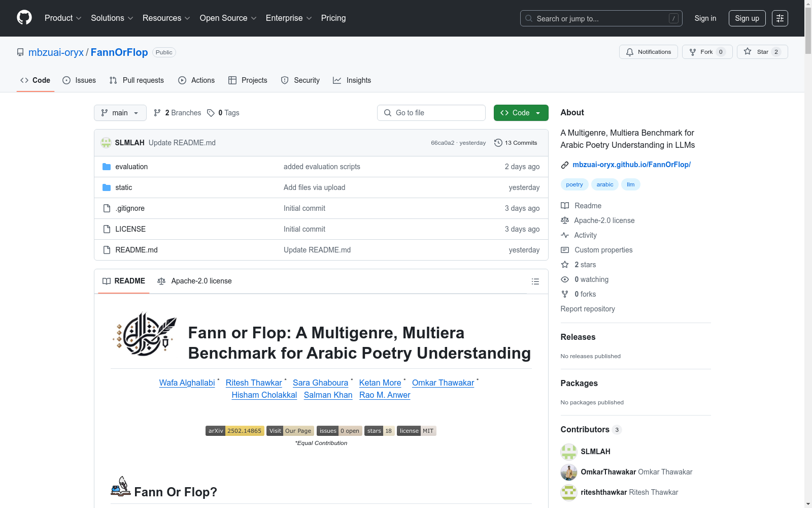
Task: Click the stars 18 badge
Action: (x=380, y=431)
